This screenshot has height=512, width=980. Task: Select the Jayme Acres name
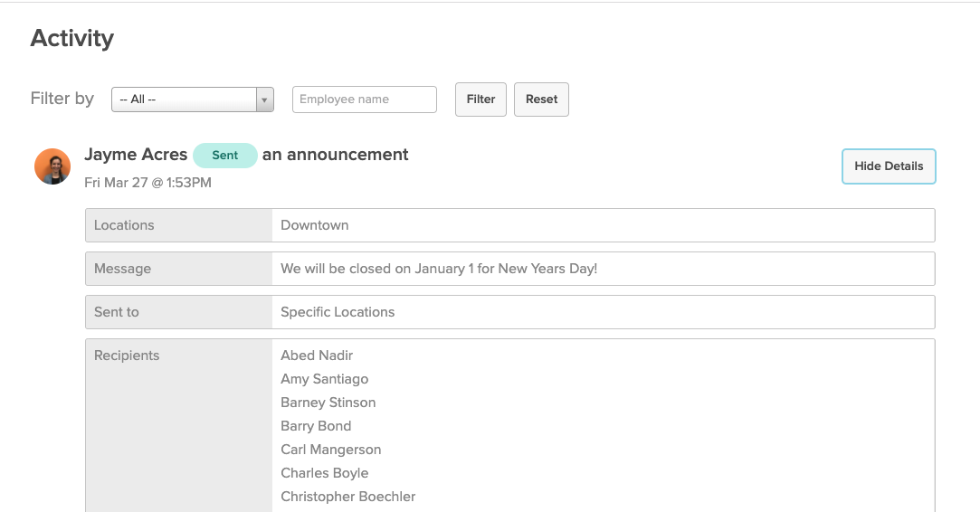[136, 155]
